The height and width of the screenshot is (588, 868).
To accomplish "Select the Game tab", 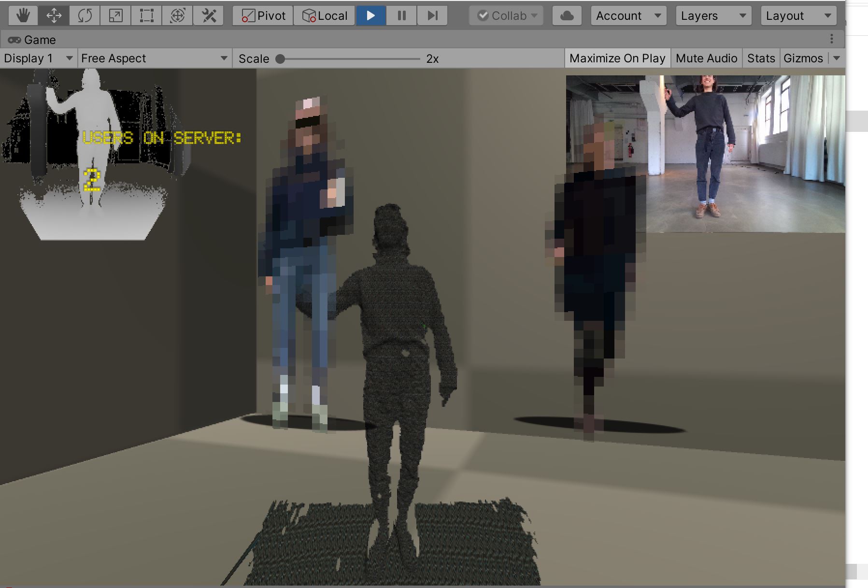I will click(32, 40).
